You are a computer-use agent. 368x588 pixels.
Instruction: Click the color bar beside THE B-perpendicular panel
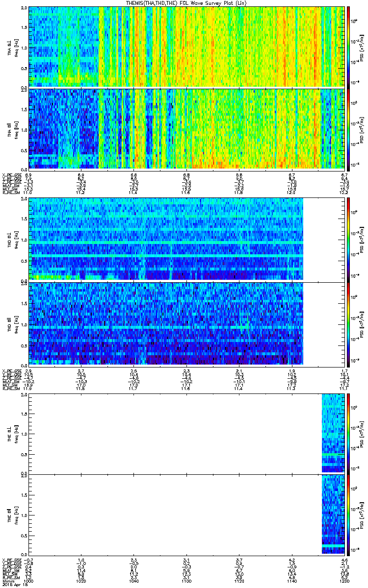pyautogui.click(x=348, y=434)
